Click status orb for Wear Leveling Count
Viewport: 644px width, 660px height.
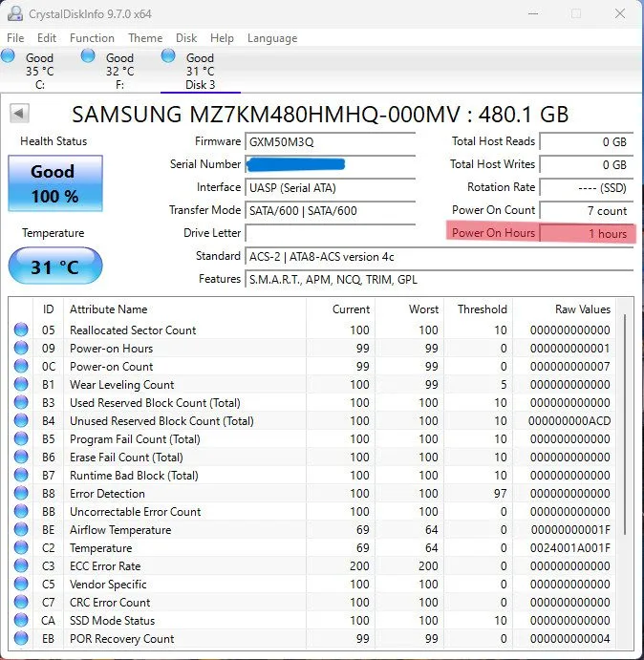point(21,384)
